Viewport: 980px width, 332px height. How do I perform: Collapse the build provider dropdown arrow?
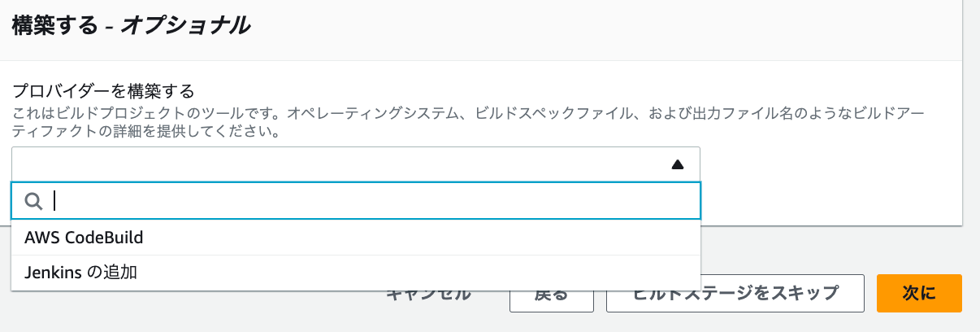point(678,164)
